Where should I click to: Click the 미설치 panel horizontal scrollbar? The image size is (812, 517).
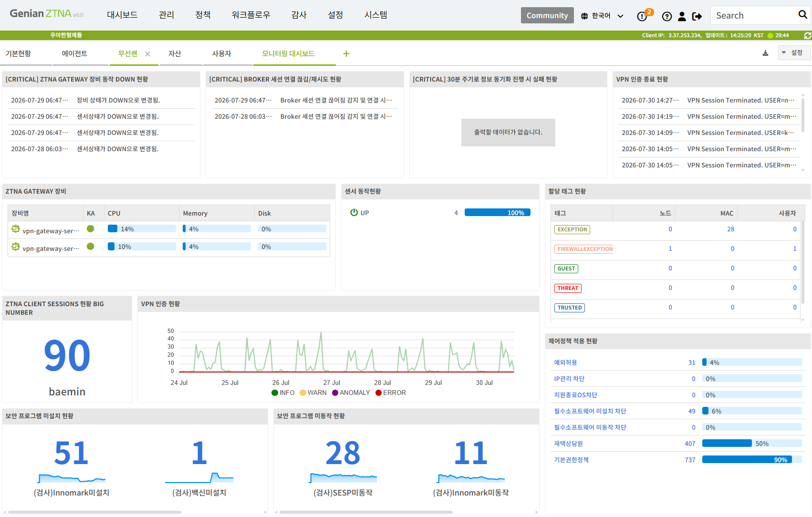94,512
